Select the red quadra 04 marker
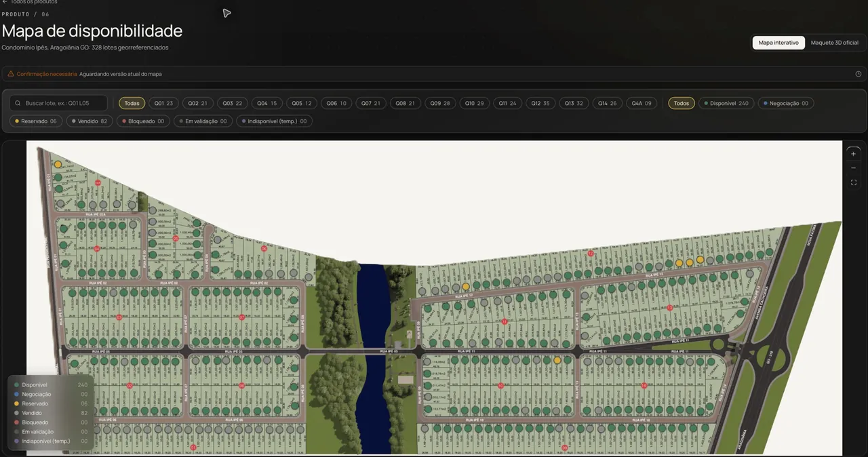 (x=97, y=249)
